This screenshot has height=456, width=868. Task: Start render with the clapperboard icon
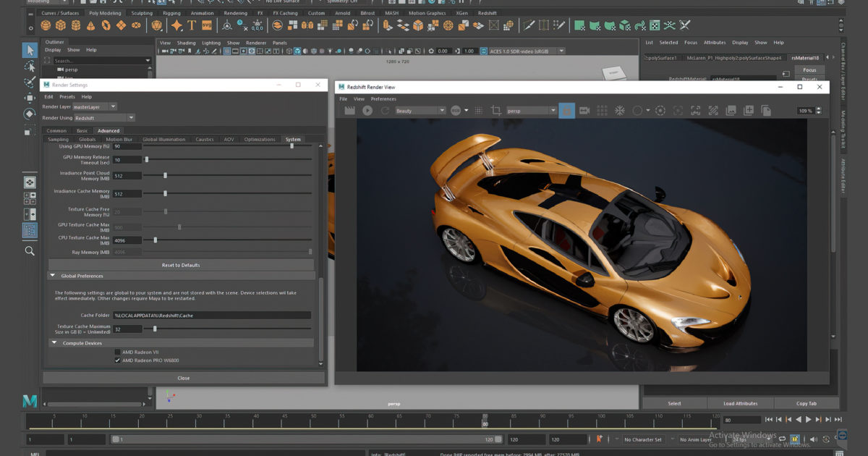350,111
